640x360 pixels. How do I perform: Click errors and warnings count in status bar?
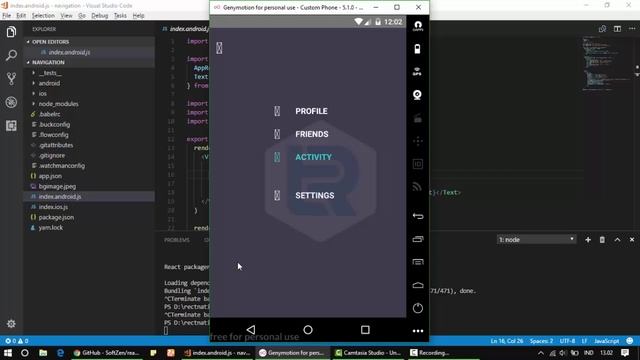tap(17, 341)
